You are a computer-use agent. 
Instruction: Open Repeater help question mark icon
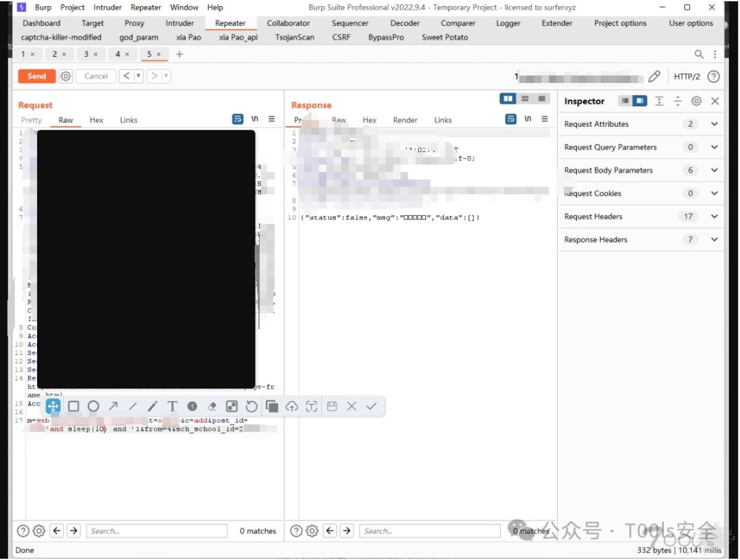coord(713,77)
